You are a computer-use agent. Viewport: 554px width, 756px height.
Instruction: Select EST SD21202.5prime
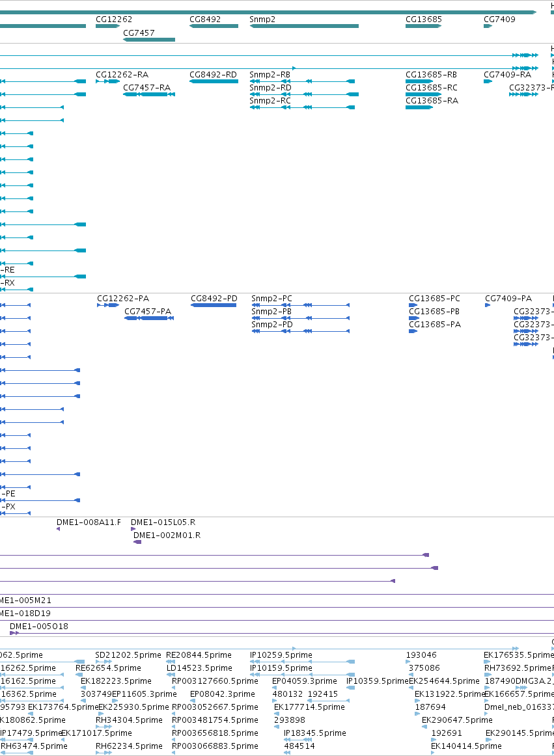point(128,655)
